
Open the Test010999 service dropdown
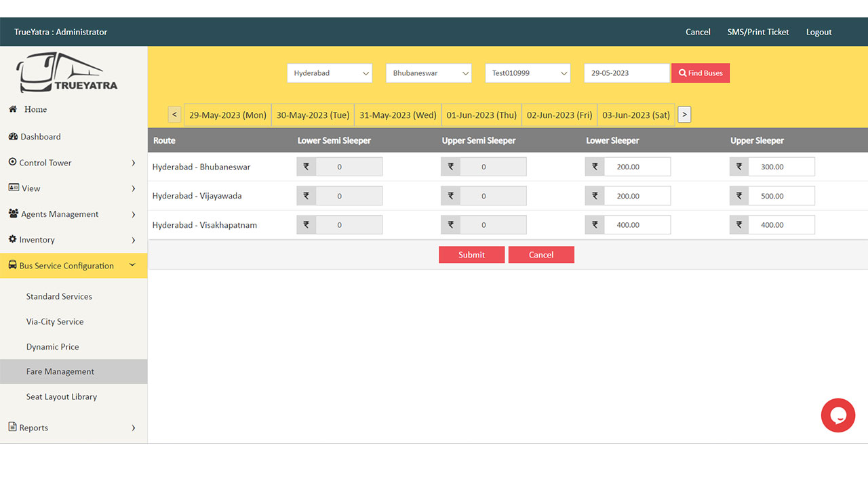click(528, 73)
